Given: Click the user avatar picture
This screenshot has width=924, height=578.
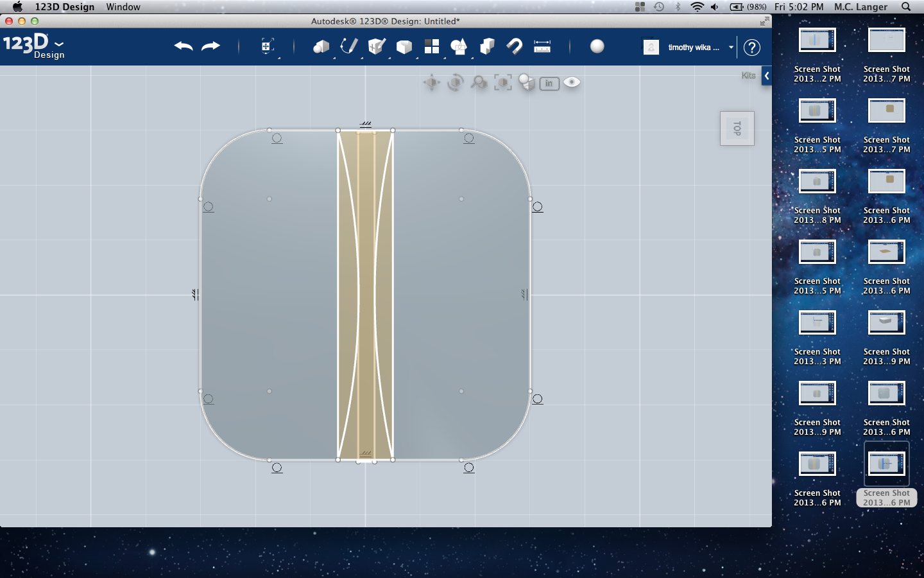Looking at the screenshot, I should (x=651, y=47).
